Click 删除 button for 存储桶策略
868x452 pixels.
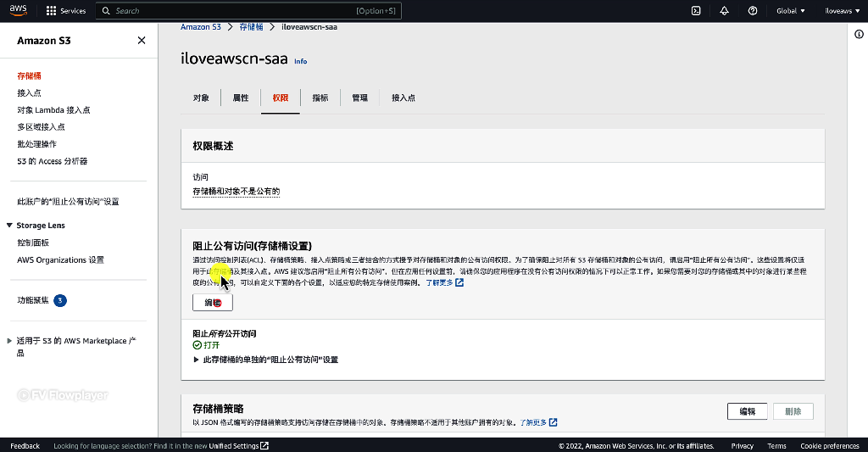(793, 411)
